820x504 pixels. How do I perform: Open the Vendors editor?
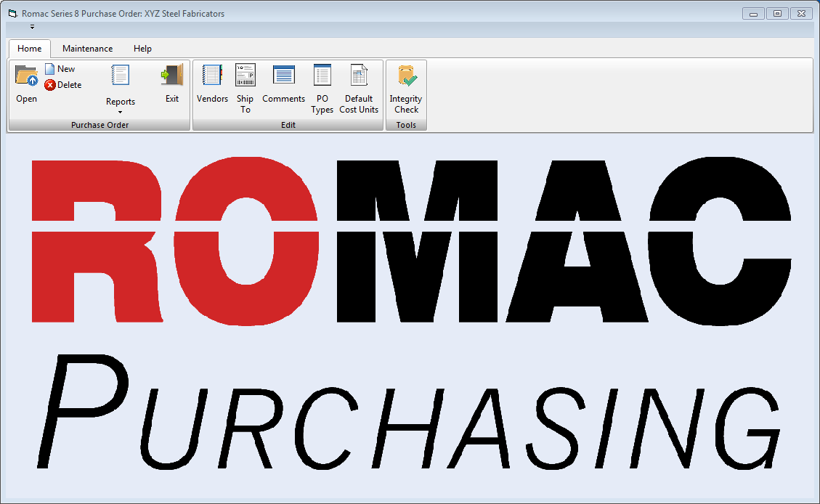pos(212,76)
